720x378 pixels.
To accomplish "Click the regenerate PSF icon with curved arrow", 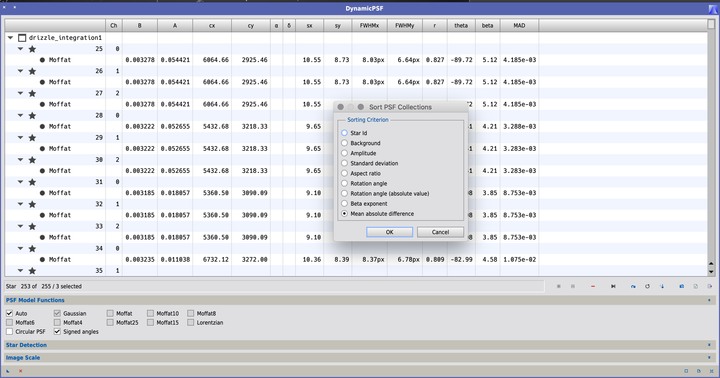I will coord(633,286).
